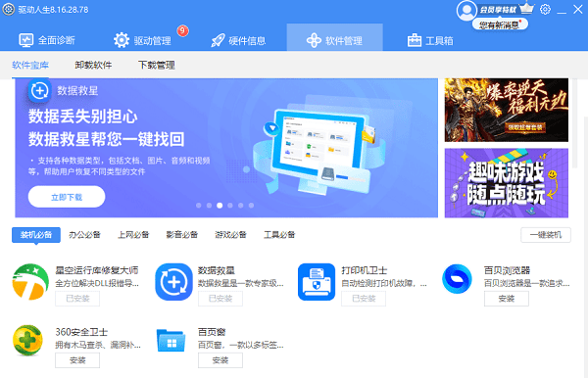This screenshot has width=588, height=378.
Task: Click 已安装 under 打印机卫士
Action: coord(364,299)
